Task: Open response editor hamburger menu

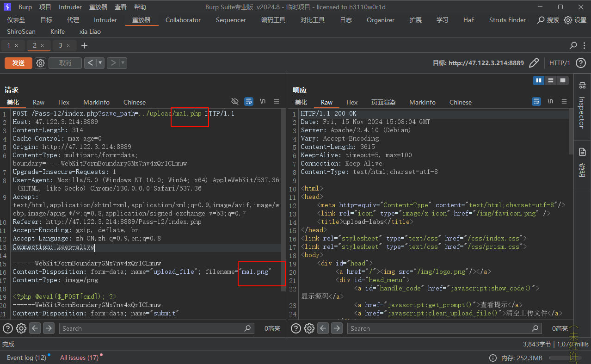Action: point(564,101)
